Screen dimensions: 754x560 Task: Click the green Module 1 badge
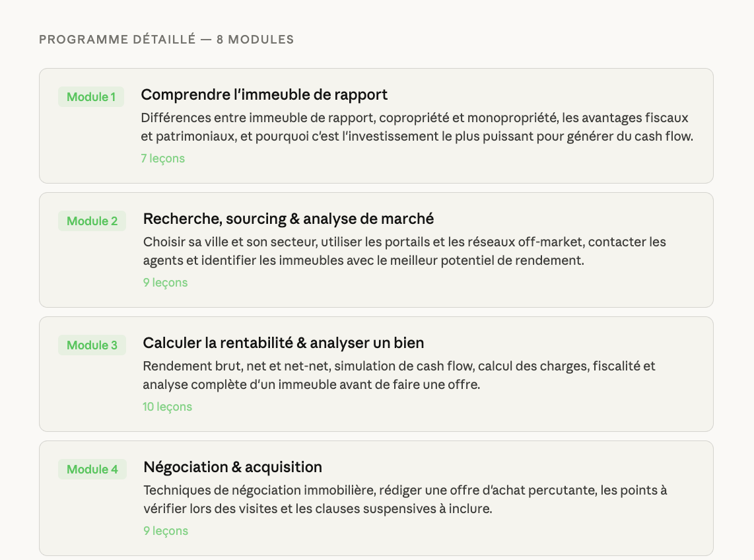[x=91, y=97]
